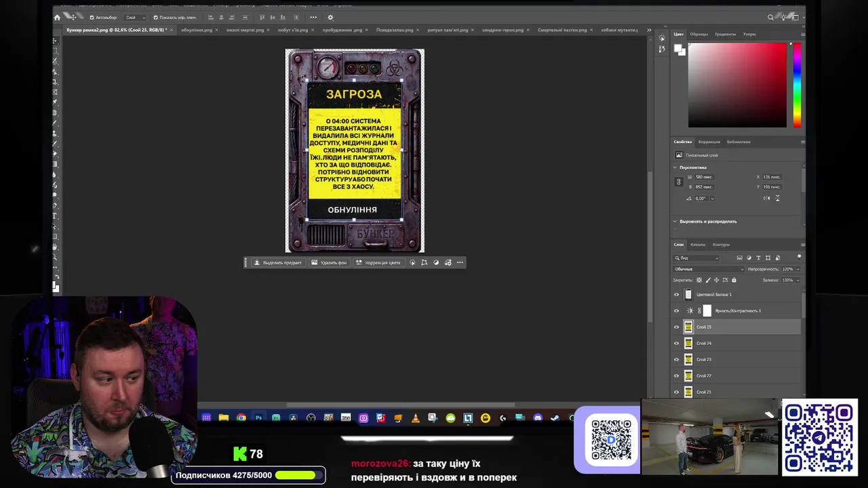Screen dimensions: 868x488
Task: Open the Discover lightbulb icon
Action: click(784, 18)
